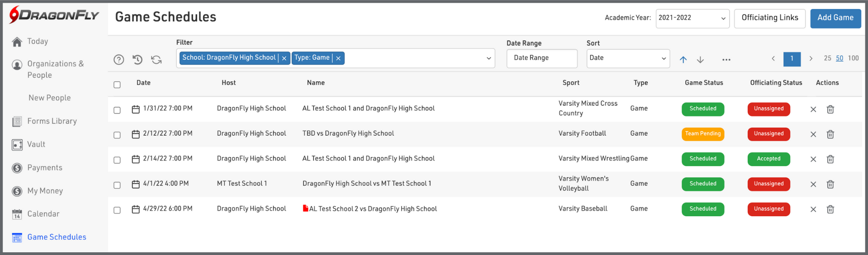Open the three-dots more options menu
The height and width of the screenshot is (255, 868).
[726, 60]
